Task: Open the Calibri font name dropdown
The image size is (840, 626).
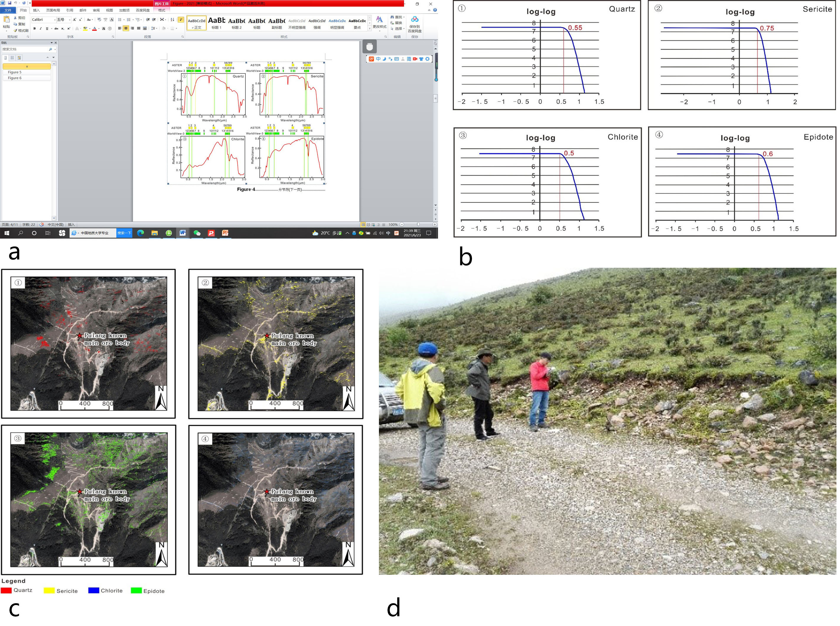Action: [x=55, y=20]
